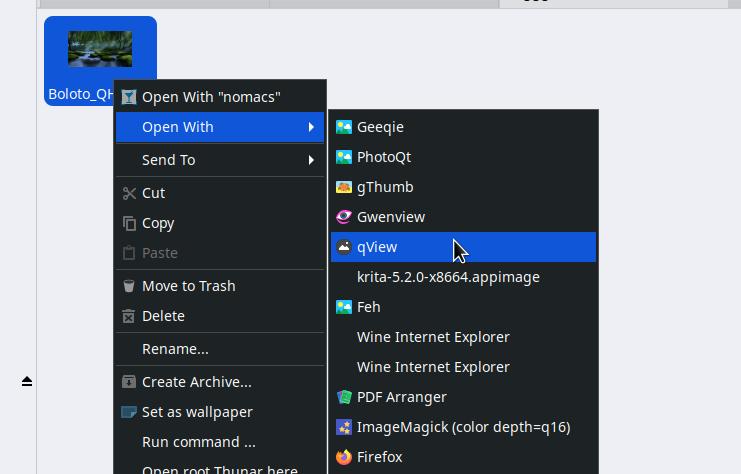Click the Set as wallpaper icon
Viewport: 741px width, 474px height.
click(129, 412)
